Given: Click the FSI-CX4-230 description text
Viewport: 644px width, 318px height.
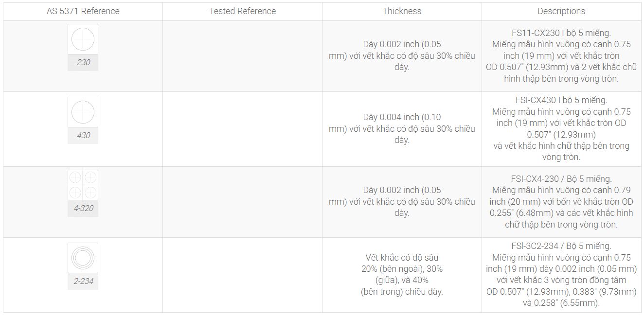Looking at the screenshot, I should tap(561, 202).
